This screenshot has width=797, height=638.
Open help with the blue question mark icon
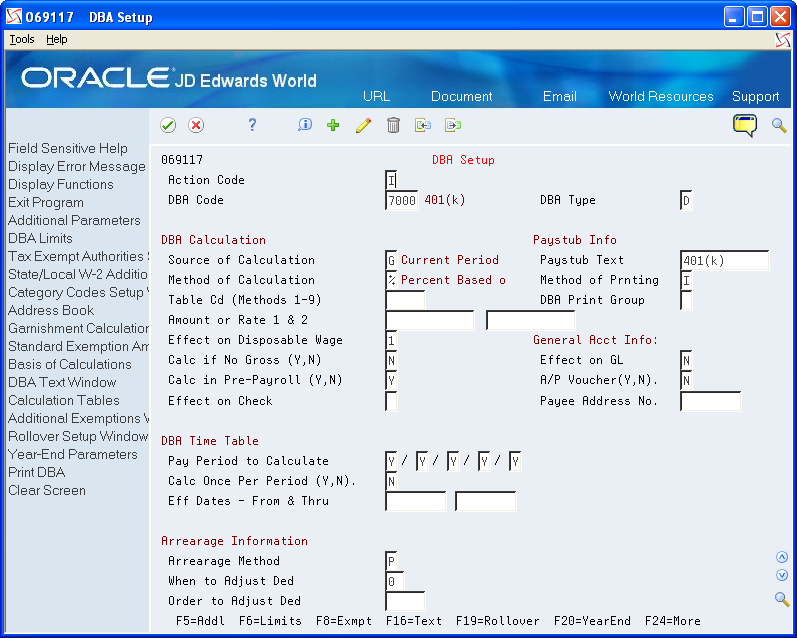[x=252, y=125]
